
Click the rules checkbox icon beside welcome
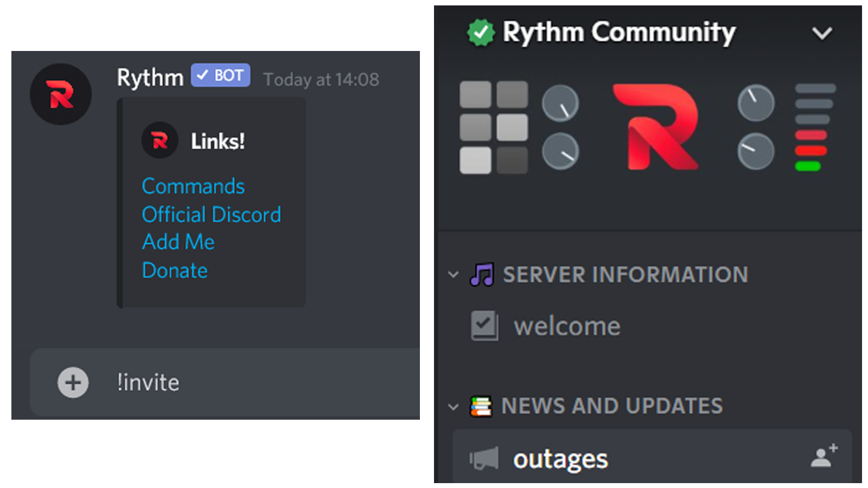(x=484, y=326)
